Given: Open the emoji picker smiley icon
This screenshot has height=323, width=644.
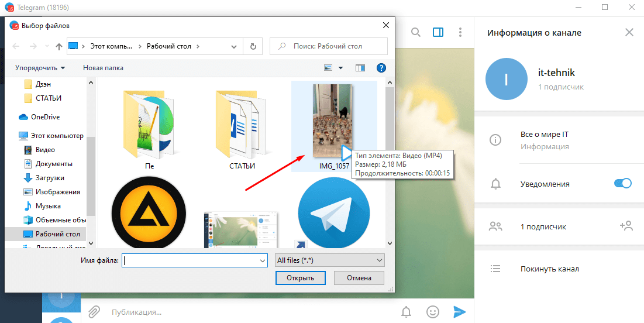Looking at the screenshot, I should [x=432, y=312].
